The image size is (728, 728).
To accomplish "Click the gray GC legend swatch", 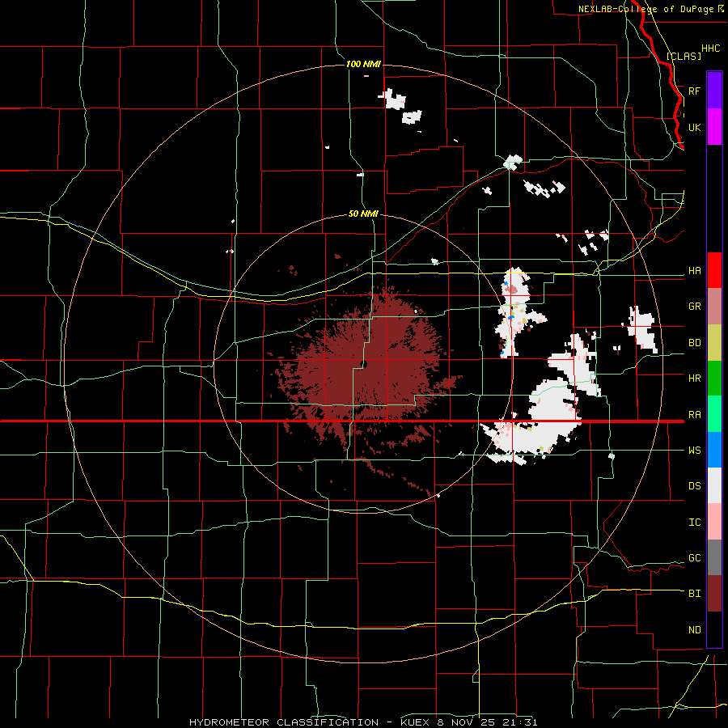I will pyautogui.click(x=714, y=557).
